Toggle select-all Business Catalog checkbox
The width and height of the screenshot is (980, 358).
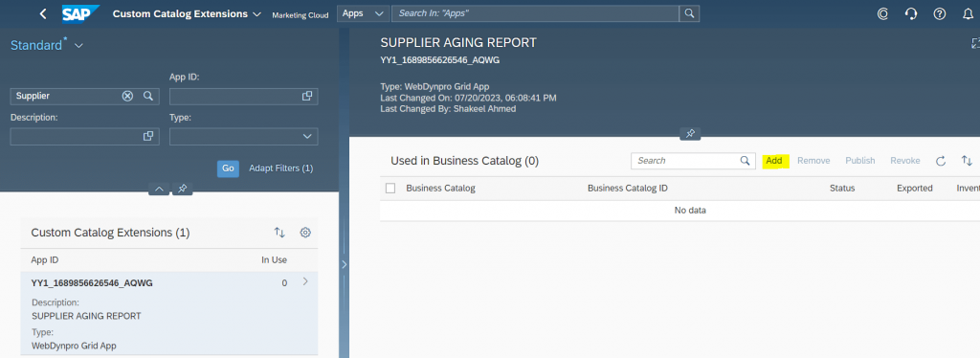click(390, 188)
